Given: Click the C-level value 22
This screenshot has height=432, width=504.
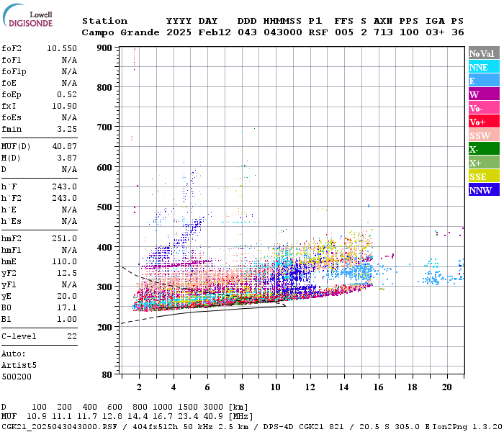Looking at the screenshot, I should (x=72, y=336).
